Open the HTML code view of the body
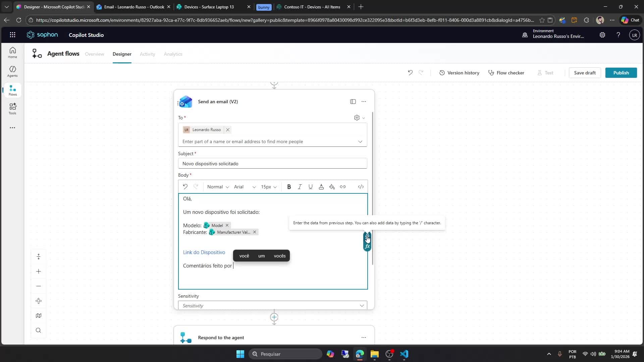This screenshot has width=644, height=362. pos(361,187)
